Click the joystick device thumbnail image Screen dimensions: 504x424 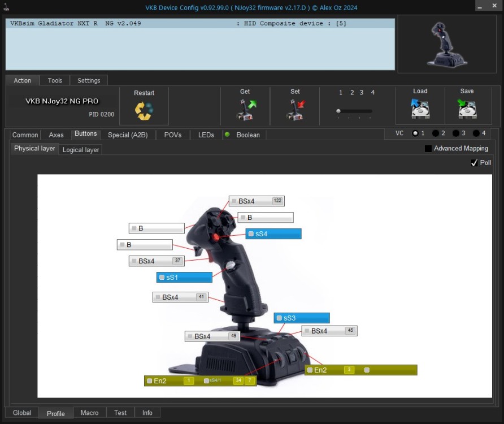click(x=447, y=45)
